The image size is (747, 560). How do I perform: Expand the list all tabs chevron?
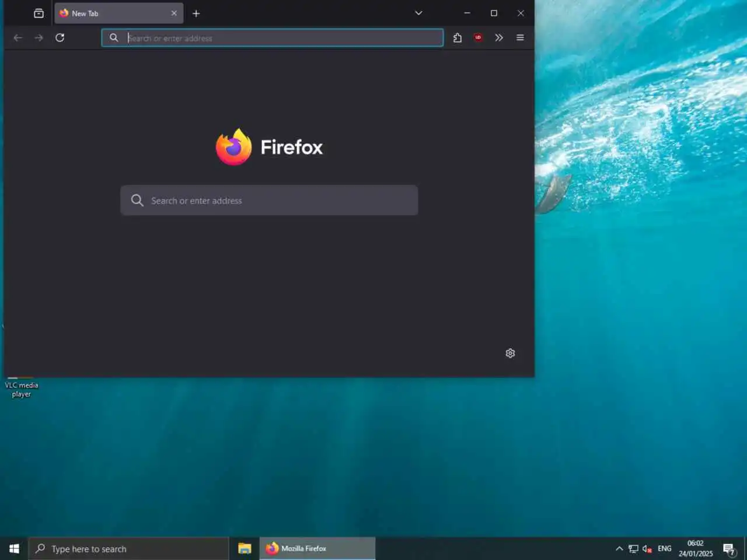tap(418, 13)
